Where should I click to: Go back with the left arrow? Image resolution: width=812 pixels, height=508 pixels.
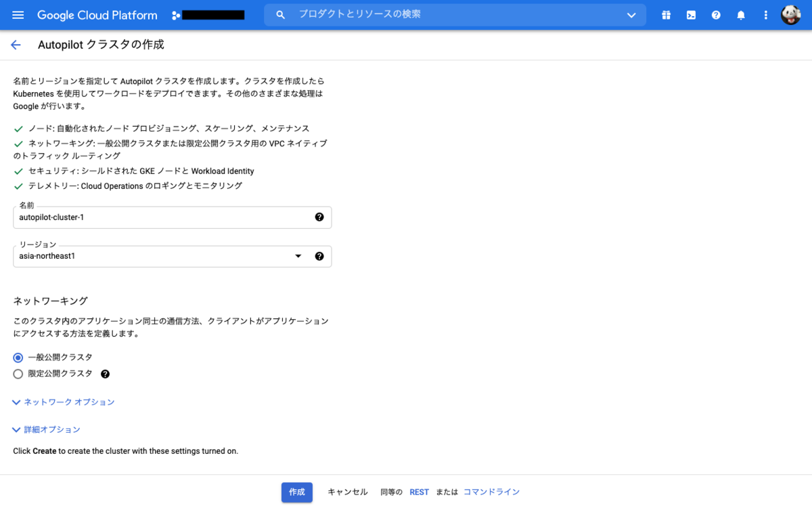[x=16, y=45]
